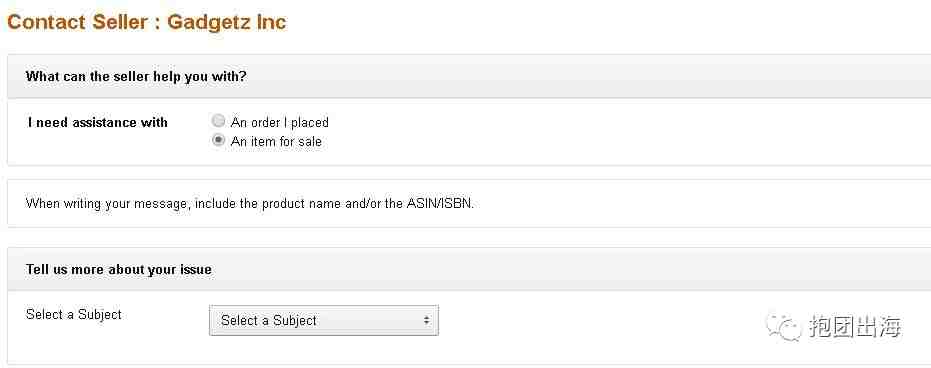Click the Gadgetz Inc seller name

click(227, 22)
